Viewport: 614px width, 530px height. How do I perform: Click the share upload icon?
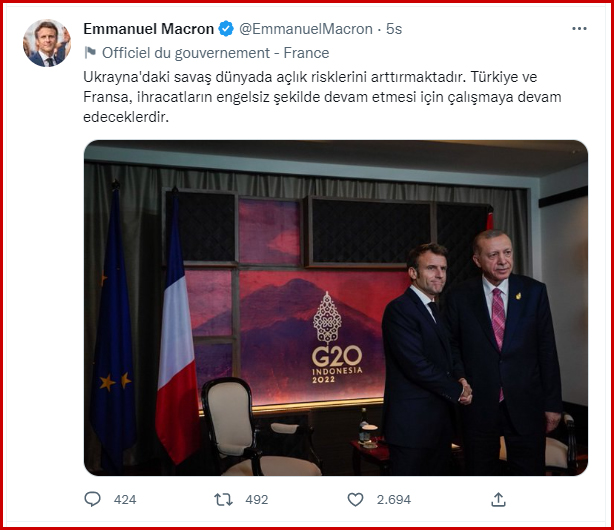[498, 499]
